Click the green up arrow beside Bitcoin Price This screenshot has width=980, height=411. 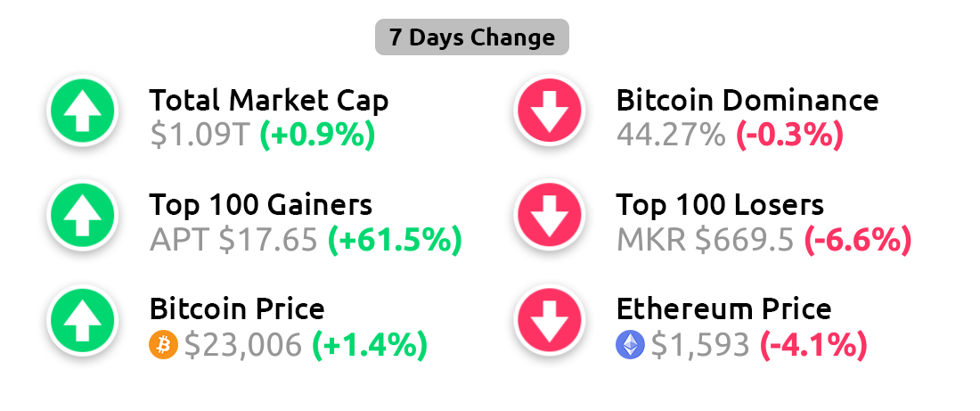(83, 320)
